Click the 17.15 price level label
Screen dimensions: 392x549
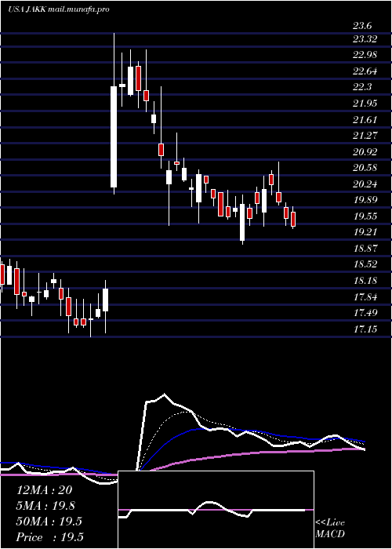click(x=365, y=329)
